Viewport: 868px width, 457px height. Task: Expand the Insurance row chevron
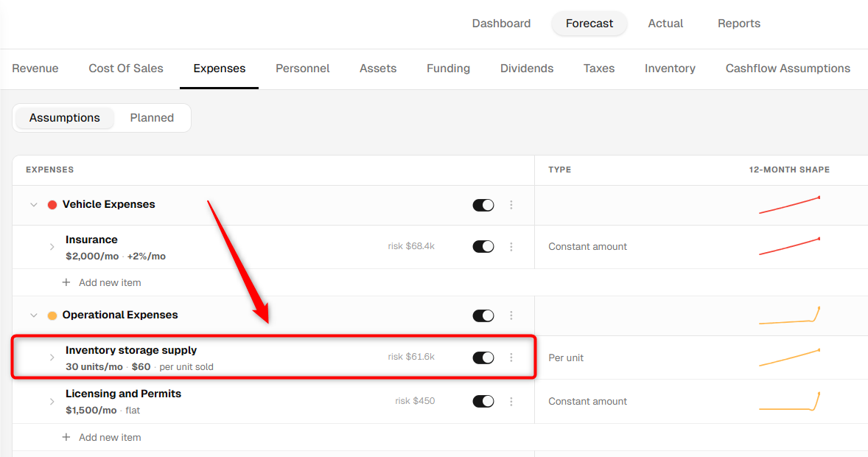click(52, 247)
